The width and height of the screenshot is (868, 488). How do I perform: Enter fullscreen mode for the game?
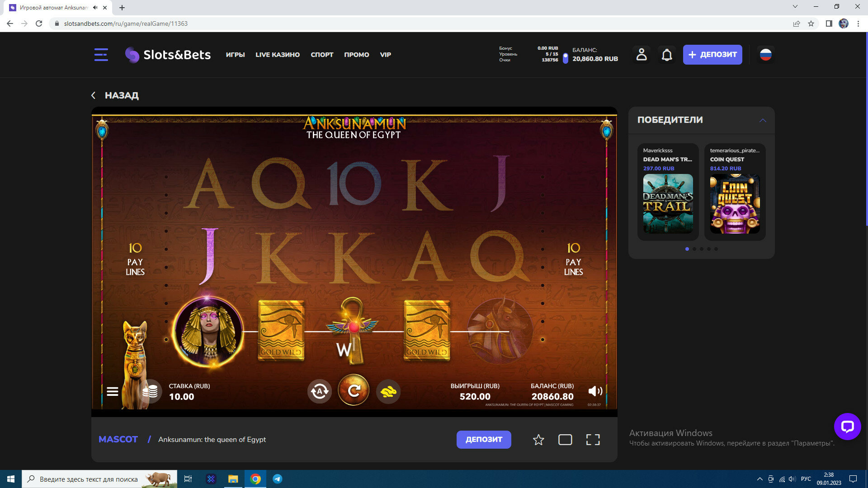pos(593,440)
